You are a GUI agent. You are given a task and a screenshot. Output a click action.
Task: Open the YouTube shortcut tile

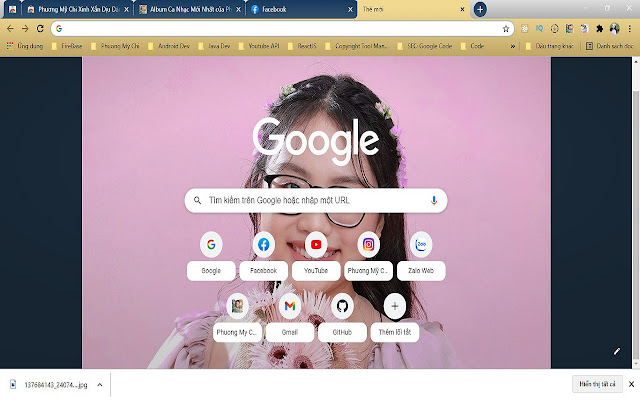[316, 256]
